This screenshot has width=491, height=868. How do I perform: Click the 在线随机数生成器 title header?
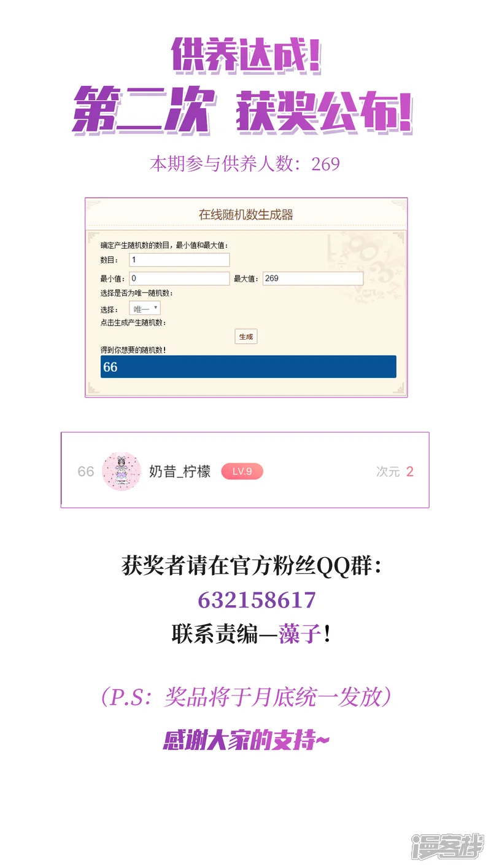point(246,214)
